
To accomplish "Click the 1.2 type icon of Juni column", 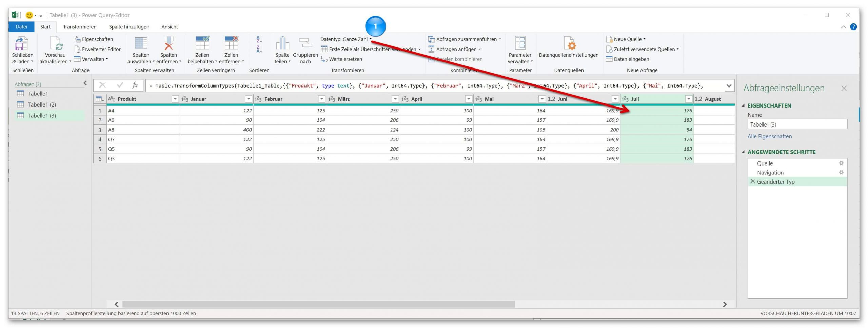I will pyautogui.click(x=551, y=99).
